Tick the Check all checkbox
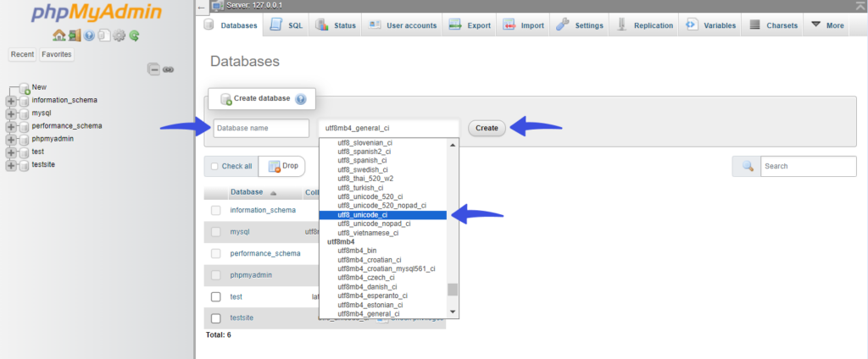This screenshot has height=359, width=868. click(214, 167)
